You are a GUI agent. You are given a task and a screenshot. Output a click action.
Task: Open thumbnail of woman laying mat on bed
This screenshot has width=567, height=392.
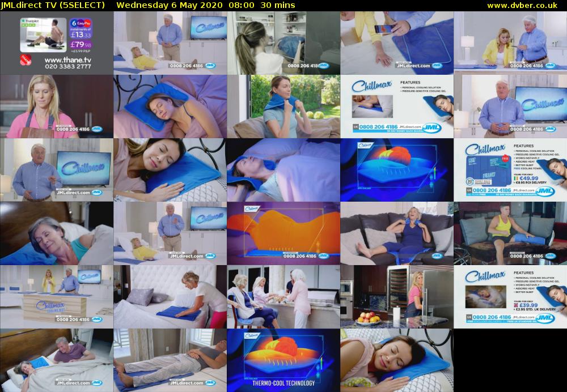(x=170, y=297)
